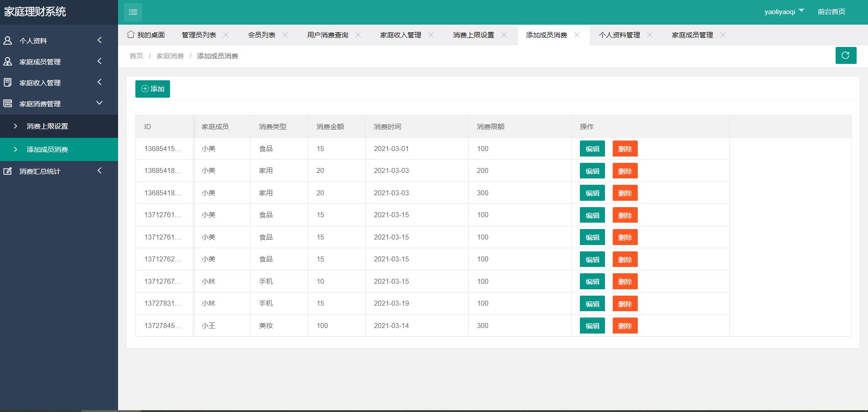Viewport: 868px width, 412px height.
Task: Edit the 小林 手机 record with amount 10
Action: 592,282
